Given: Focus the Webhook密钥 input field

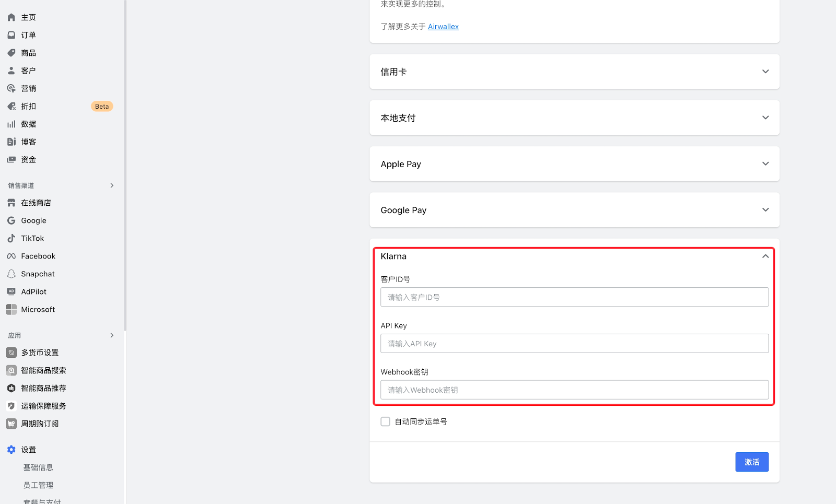Looking at the screenshot, I should [x=574, y=390].
